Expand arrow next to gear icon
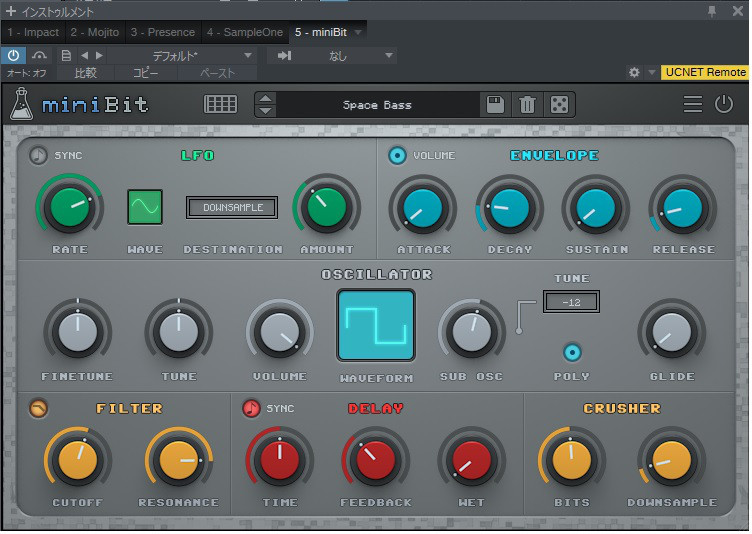This screenshot has height=534, width=752. point(652,72)
